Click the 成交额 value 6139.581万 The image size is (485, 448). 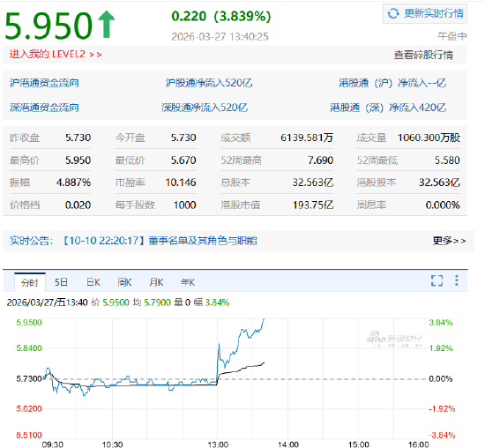coord(307,138)
